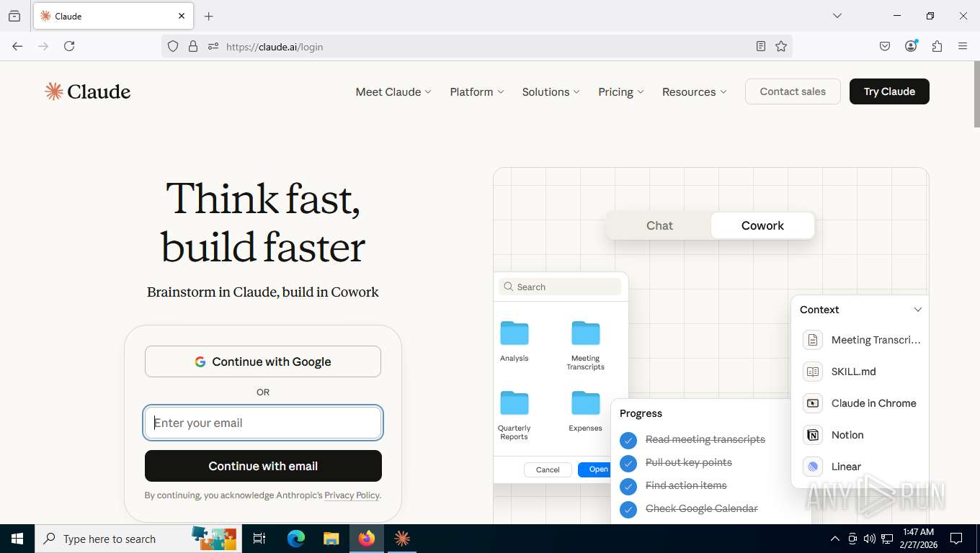Click the Notion icon in Context

813,435
